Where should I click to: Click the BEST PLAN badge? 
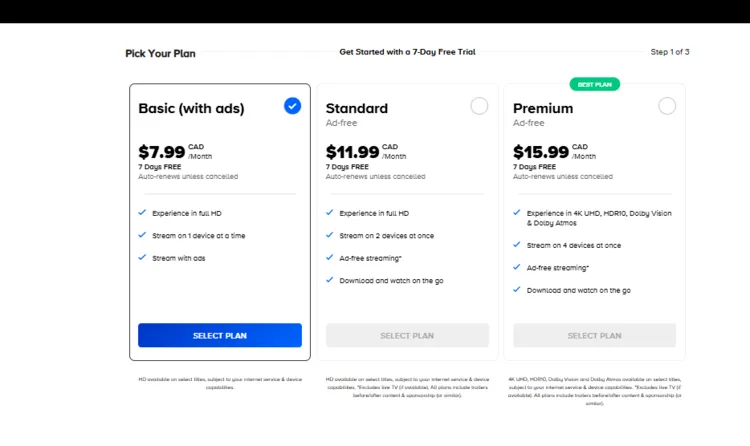click(594, 84)
